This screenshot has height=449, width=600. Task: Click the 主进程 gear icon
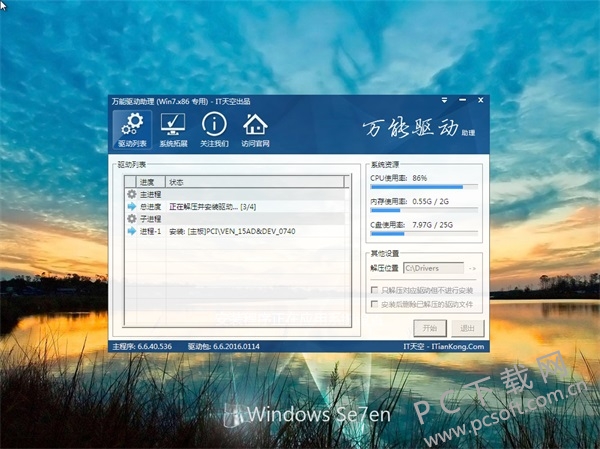tap(132, 194)
